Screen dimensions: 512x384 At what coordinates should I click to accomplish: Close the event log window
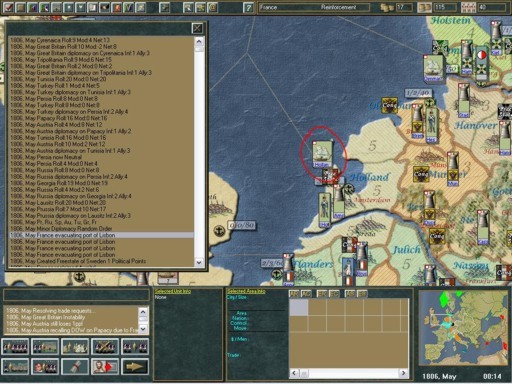click(x=197, y=28)
